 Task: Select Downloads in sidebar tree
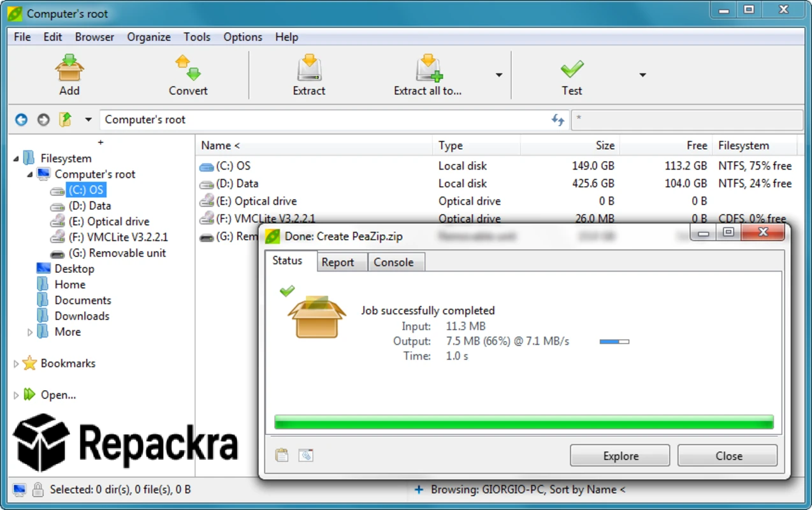pyautogui.click(x=82, y=316)
